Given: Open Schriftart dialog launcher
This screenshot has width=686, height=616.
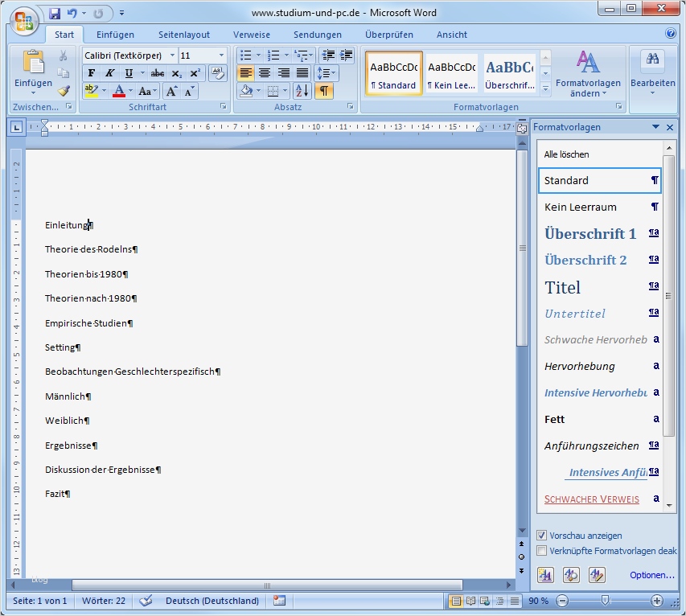Looking at the screenshot, I should click(x=223, y=106).
